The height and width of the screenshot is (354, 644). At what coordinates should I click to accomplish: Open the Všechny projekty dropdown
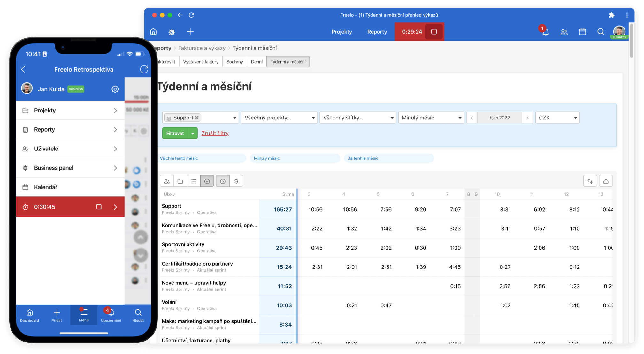[x=279, y=118]
